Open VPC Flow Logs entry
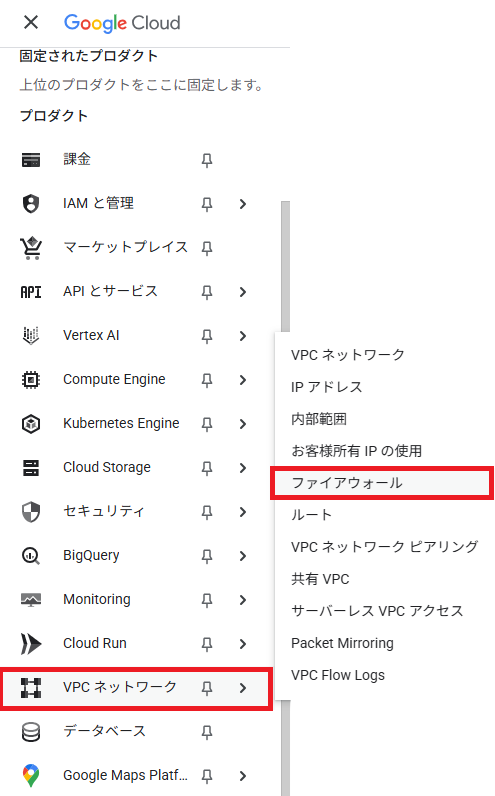The height and width of the screenshot is (796, 495). (338, 675)
